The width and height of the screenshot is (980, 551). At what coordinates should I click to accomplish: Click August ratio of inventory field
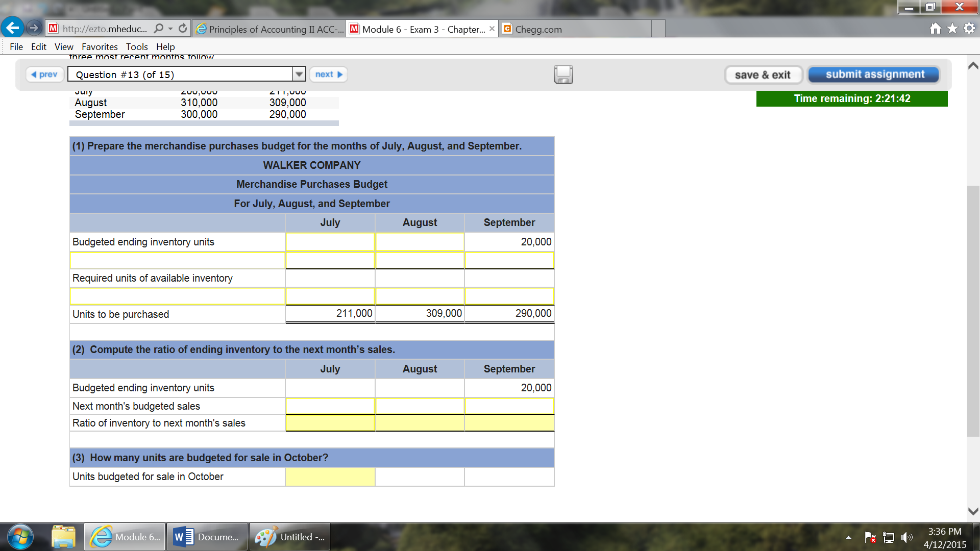click(x=420, y=423)
